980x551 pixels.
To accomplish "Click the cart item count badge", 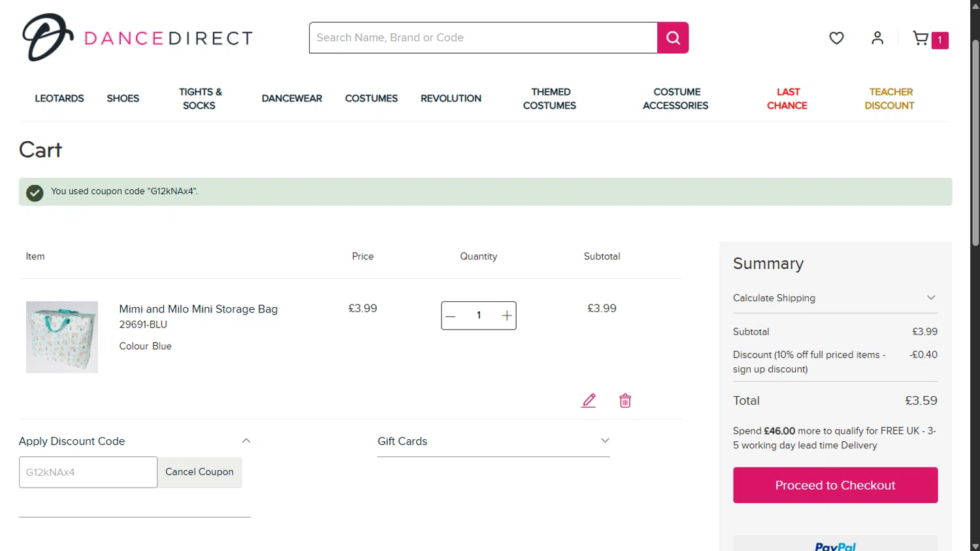I will (x=940, y=41).
